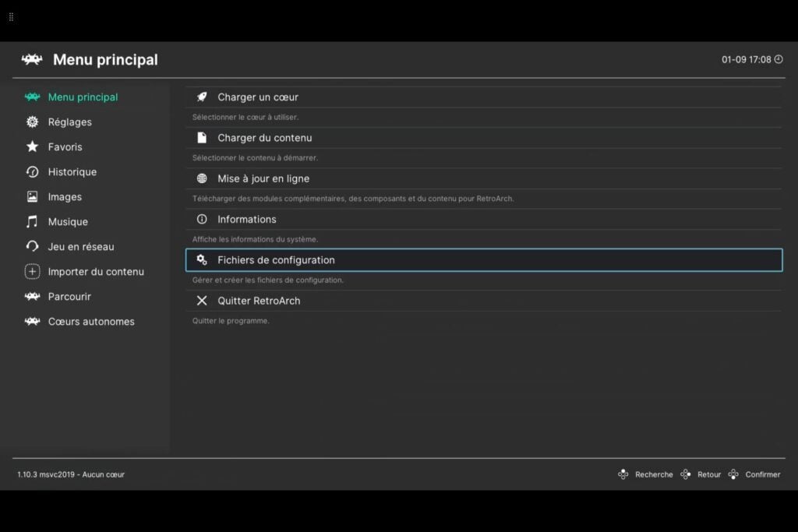
Task: Click the gamepad icon beside Confirmer
Action: click(733, 474)
